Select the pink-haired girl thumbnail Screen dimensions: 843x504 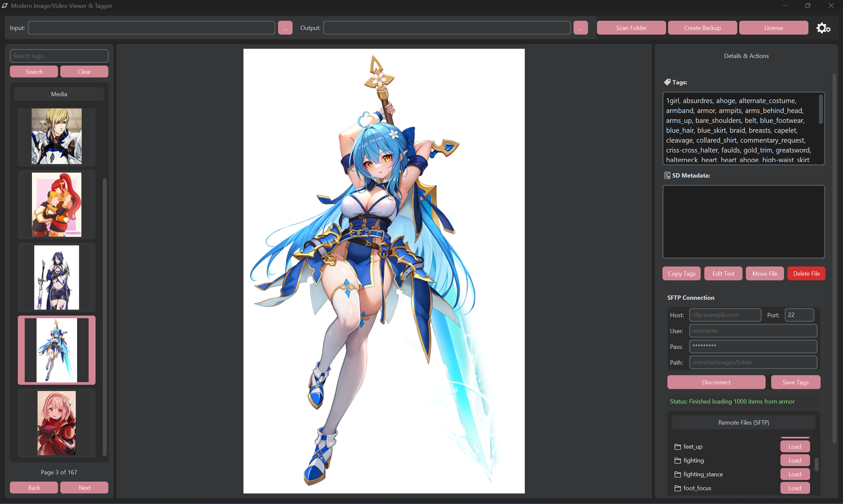56,423
